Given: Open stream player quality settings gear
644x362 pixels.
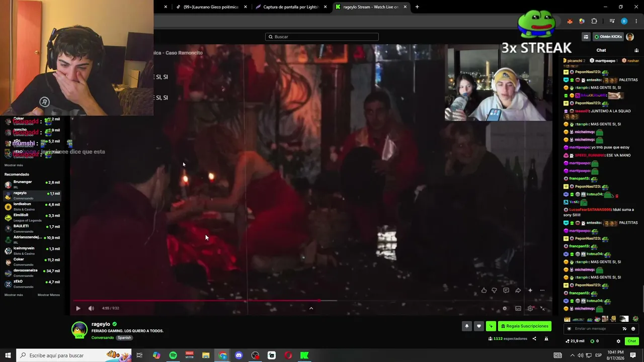Looking at the screenshot, I should click(530, 308).
